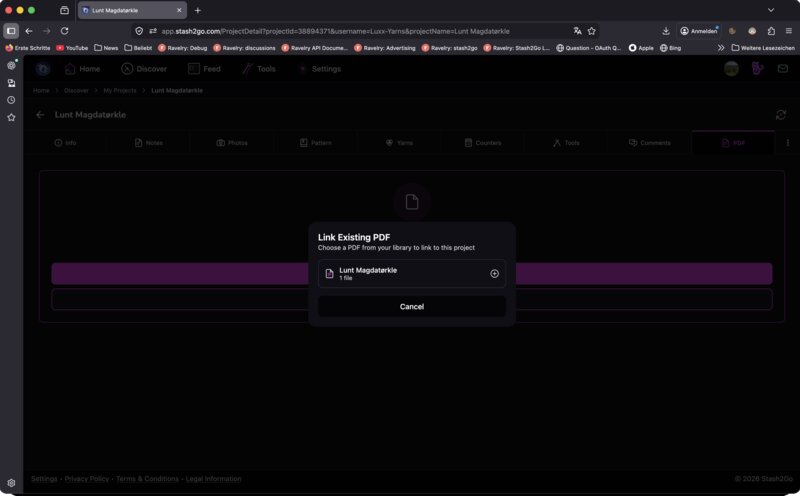Open the tracking protection shield icon
Image resolution: width=800 pixels, height=496 pixels.
[x=139, y=31]
